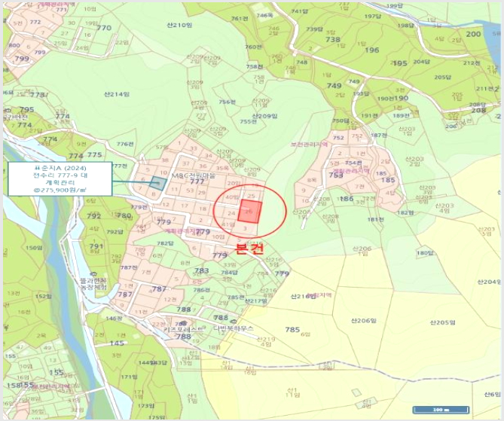Viewport: 504px width, 421px height.
Task: Click the callout line '계획관리'
Action: pos(60,182)
